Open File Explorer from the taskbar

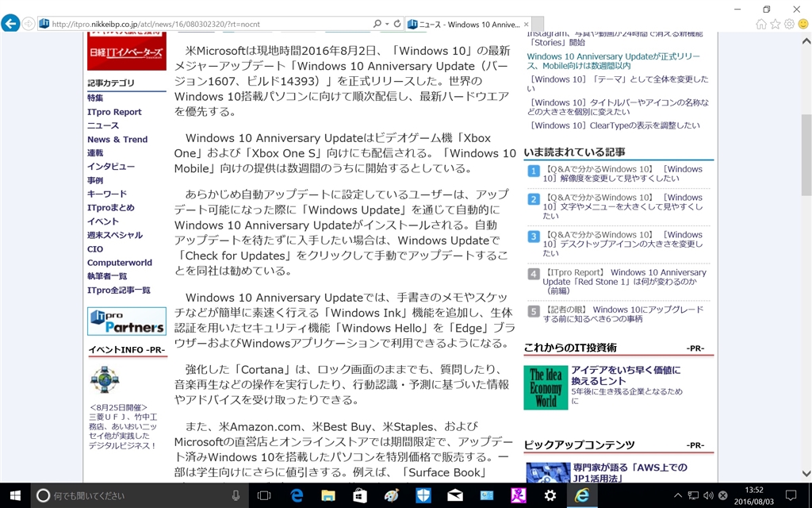point(328,495)
